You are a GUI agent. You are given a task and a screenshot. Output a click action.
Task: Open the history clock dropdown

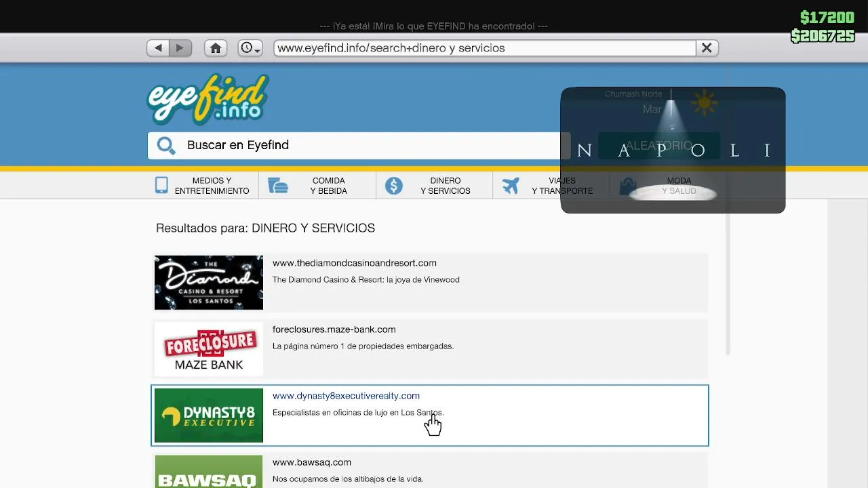[250, 48]
